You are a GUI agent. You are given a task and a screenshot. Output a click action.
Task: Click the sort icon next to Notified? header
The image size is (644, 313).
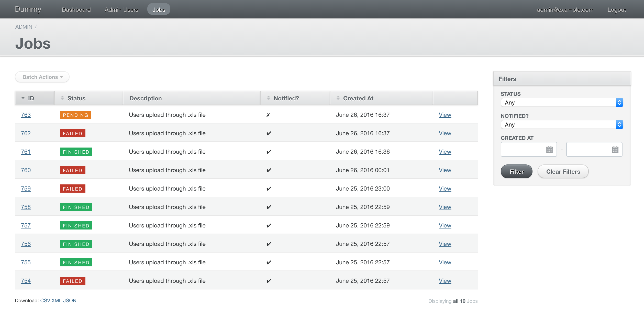click(x=268, y=98)
